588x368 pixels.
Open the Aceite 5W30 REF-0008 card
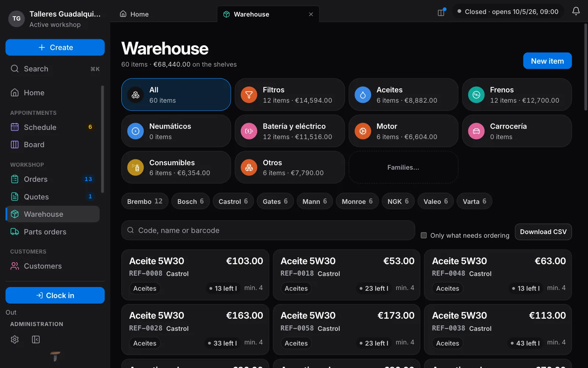[195, 275]
